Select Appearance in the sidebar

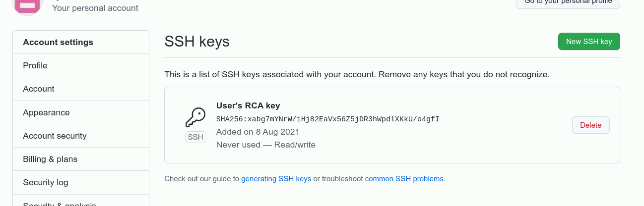81,112
